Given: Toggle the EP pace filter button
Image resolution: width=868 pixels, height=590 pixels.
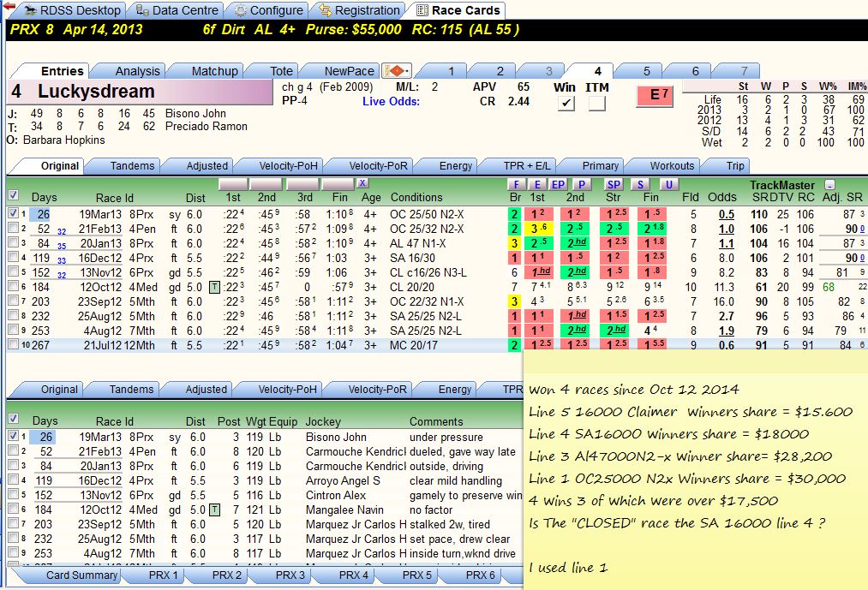Looking at the screenshot, I should click(x=558, y=184).
